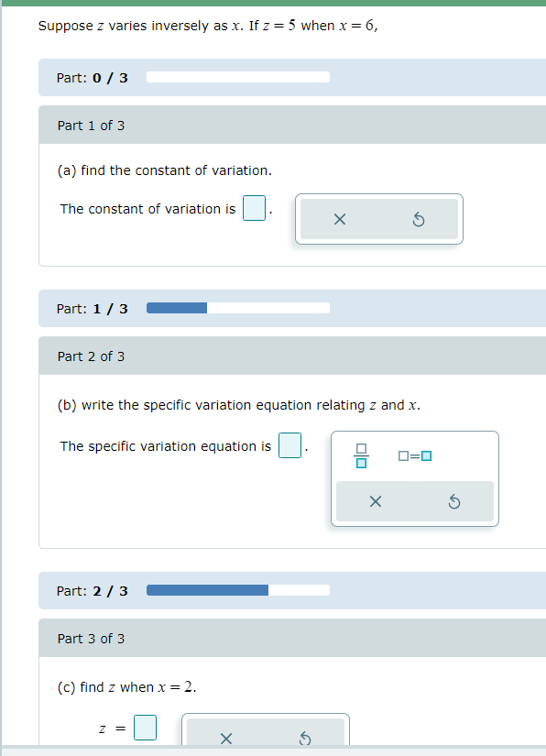
Task: Click the specific variation equation answer box
Action: tap(289, 444)
